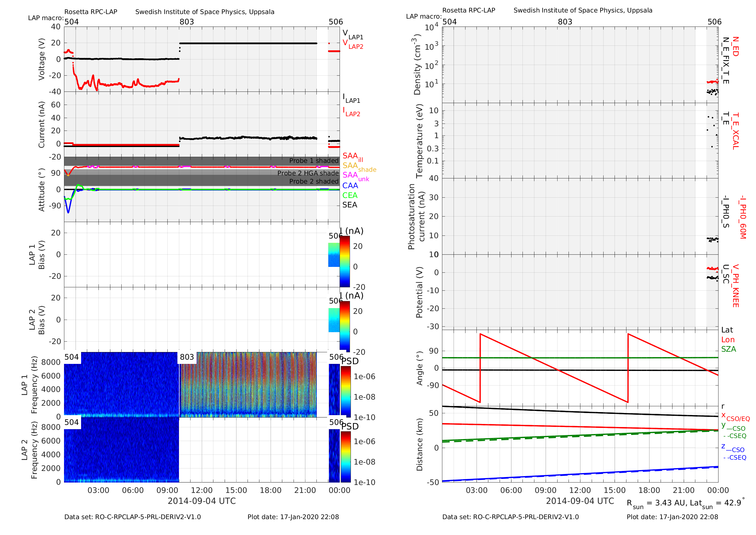
Task: Select the 'Attitude (°)' axis label
Action: tap(41, 190)
